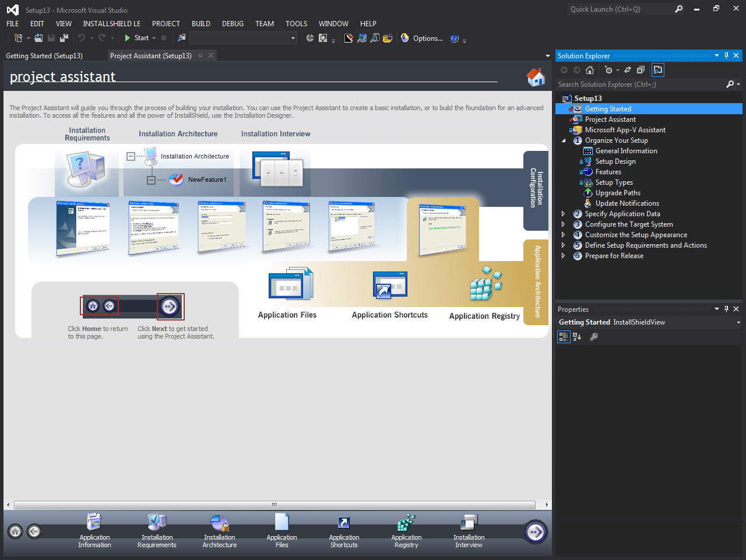Collapse the Organize Your Setup node
Screen dimensions: 746x560
[x=563, y=140]
